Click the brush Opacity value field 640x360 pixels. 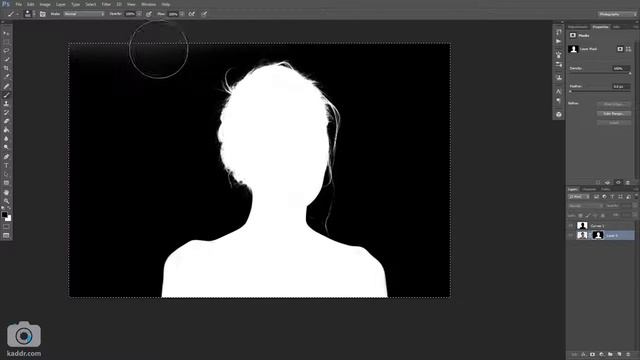click(130, 14)
